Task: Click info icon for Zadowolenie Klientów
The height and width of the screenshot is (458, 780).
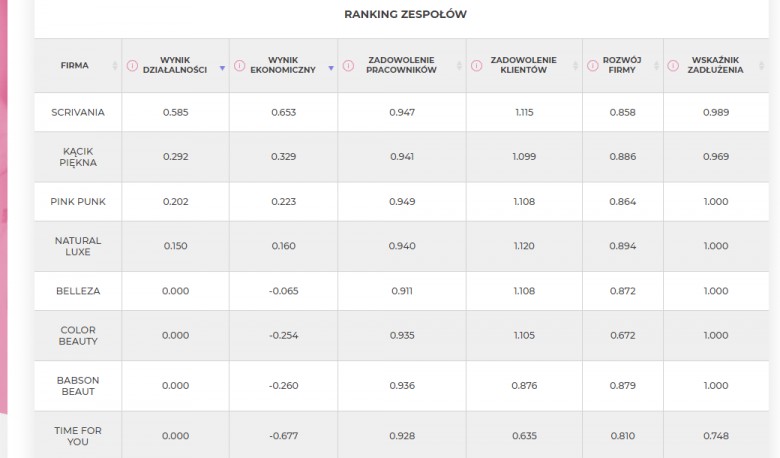Action: pyautogui.click(x=477, y=66)
